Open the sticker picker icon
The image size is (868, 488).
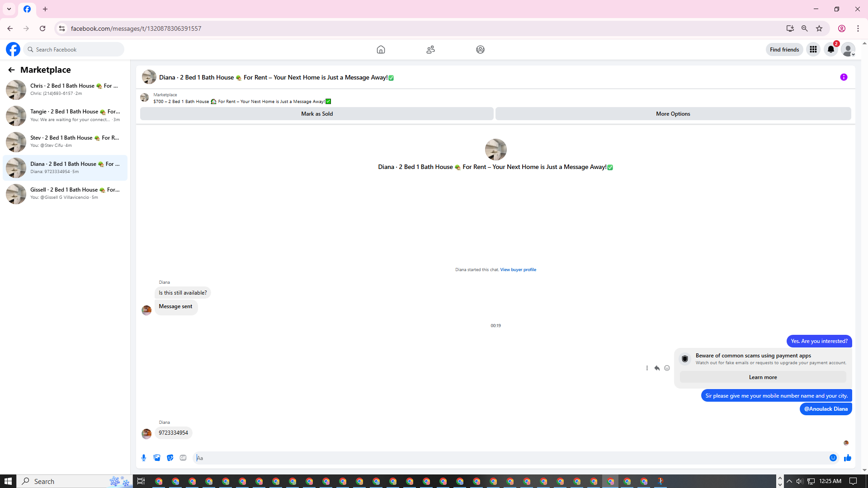tap(170, 458)
